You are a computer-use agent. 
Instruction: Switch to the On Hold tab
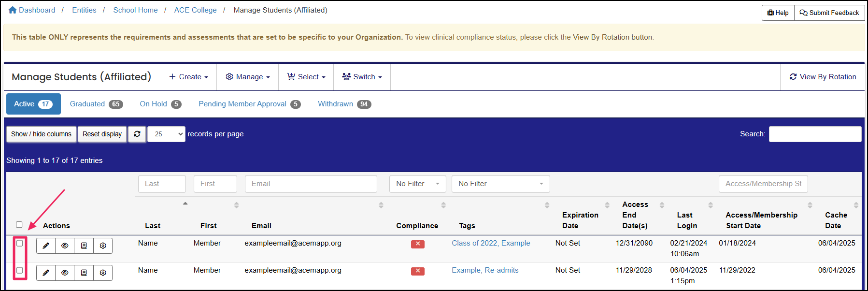160,104
